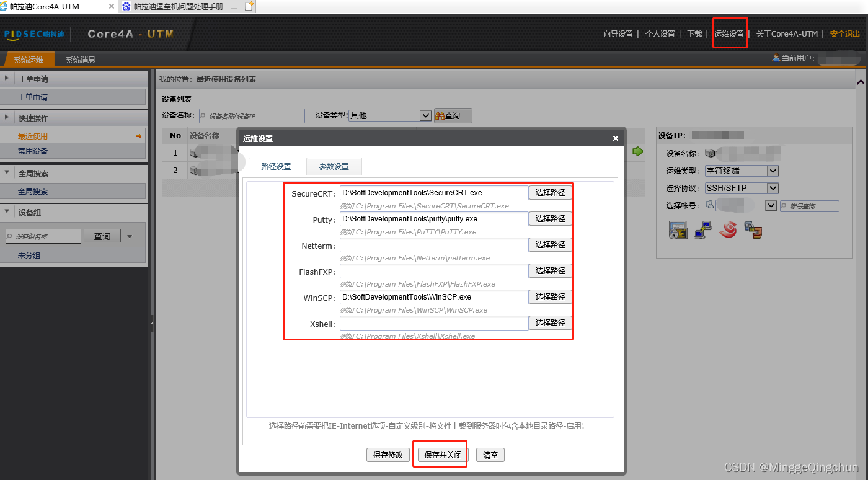Viewport: 868px width, 480px height.
Task: Open 工单申请 link in the sidebar
Action: click(x=33, y=97)
